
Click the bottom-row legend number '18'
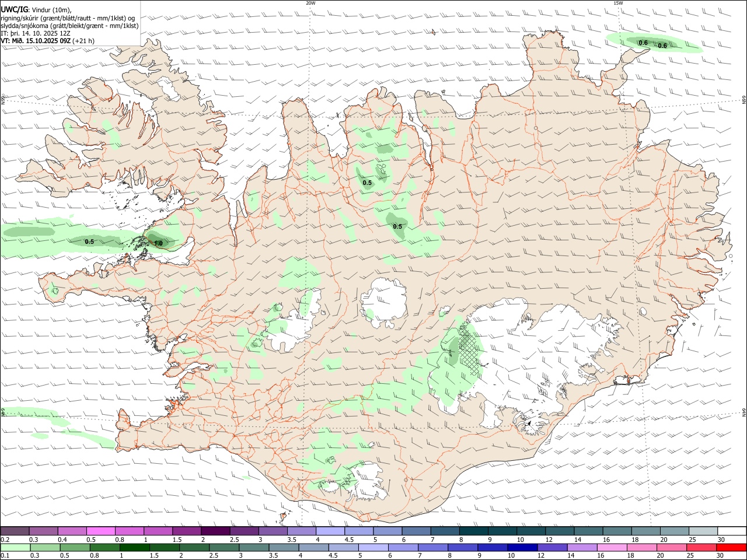pyautogui.click(x=630, y=556)
